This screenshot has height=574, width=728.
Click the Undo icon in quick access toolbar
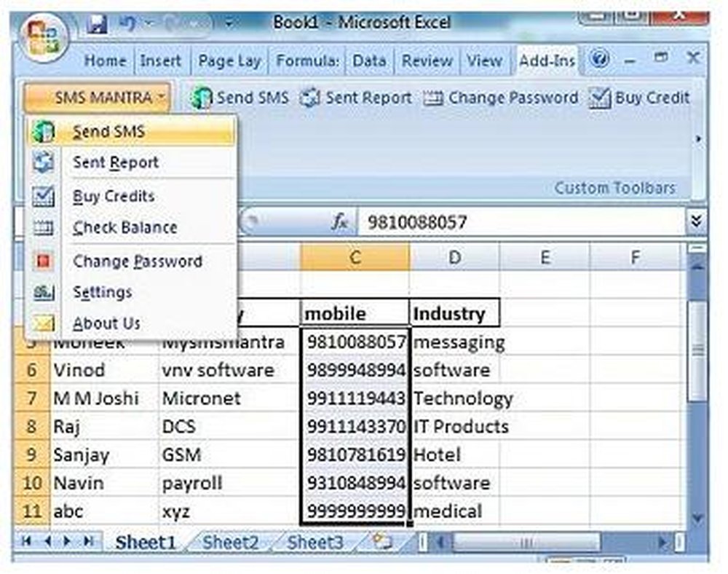click(x=127, y=23)
